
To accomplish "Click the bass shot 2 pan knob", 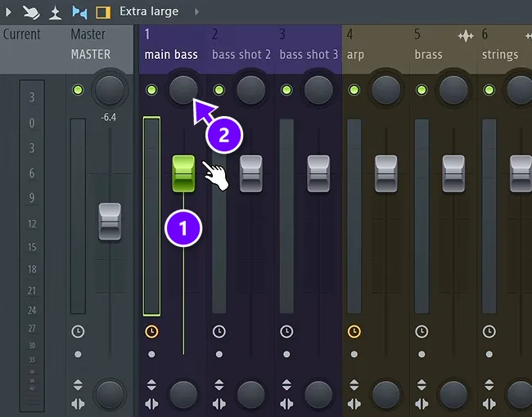I will pyautogui.click(x=250, y=90).
